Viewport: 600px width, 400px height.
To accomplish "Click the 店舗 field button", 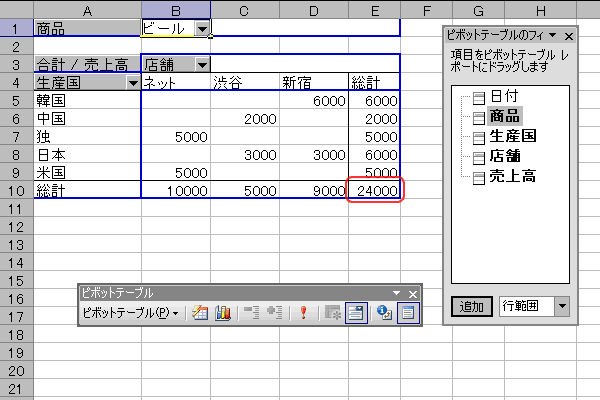I will [x=176, y=64].
